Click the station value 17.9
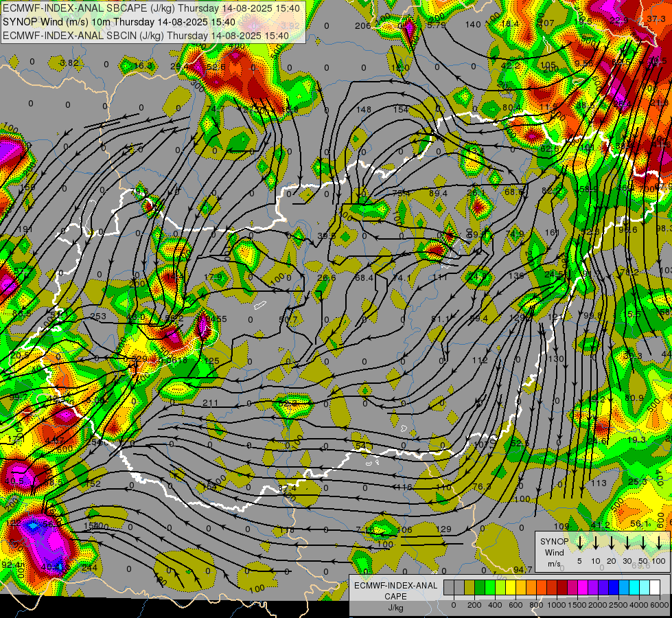This screenshot has width=672, height=618. (213, 277)
